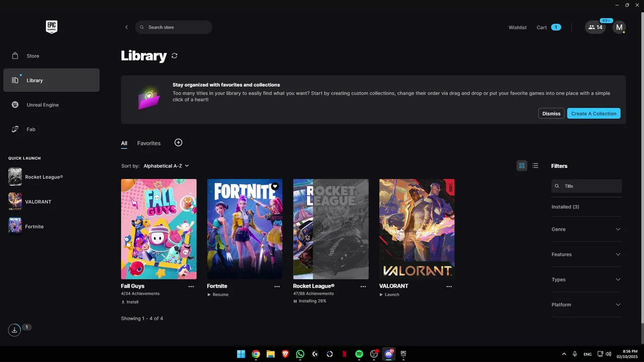Click the Title filter input field

point(587,186)
